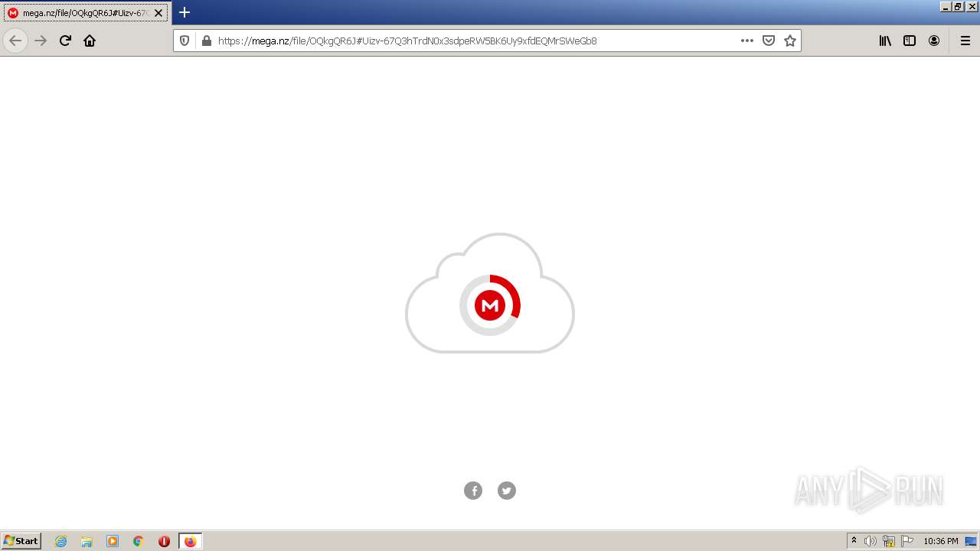Click the Firefox back arrow button
The image size is (980, 551).
pyautogui.click(x=15, y=41)
